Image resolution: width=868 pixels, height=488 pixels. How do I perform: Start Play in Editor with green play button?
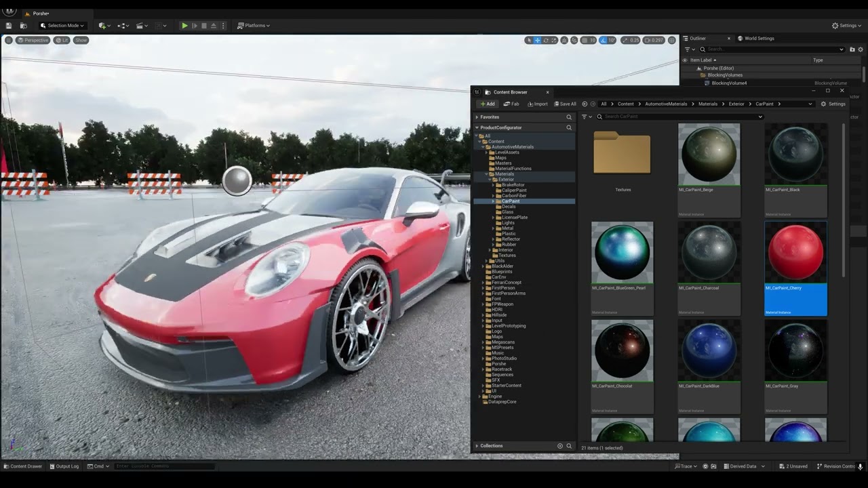point(184,26)
